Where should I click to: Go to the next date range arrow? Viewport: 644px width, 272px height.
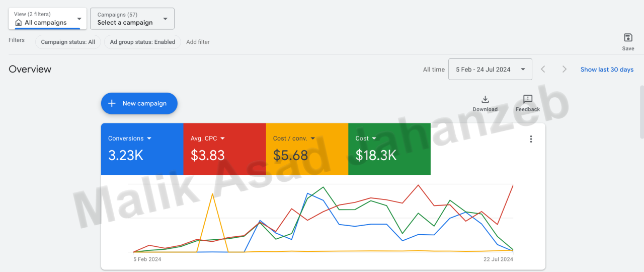pyautogui.click(x=565, y=70)
